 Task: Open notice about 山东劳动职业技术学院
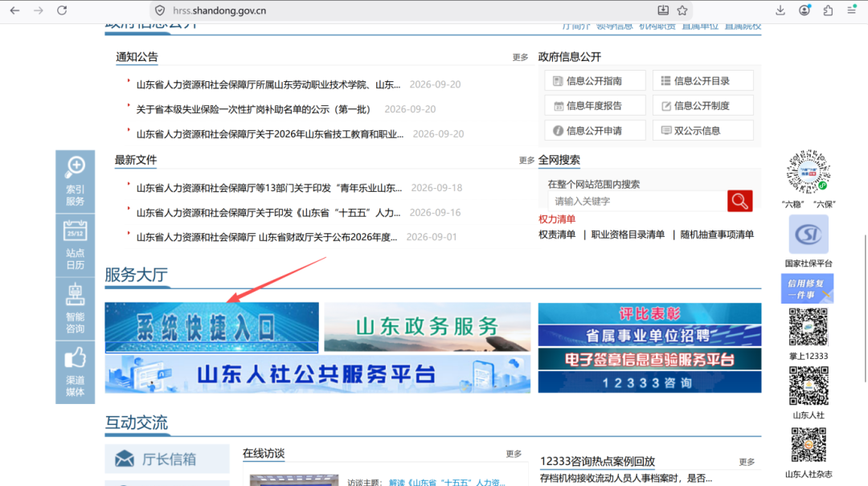pyautogui.click(x=268, y=84)
